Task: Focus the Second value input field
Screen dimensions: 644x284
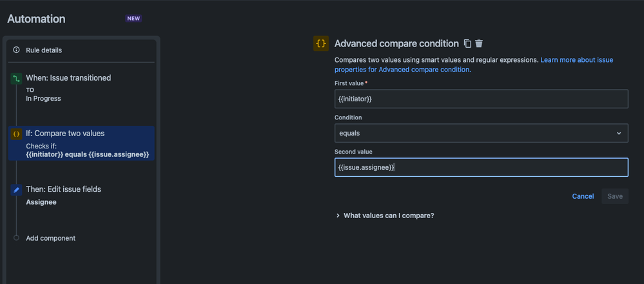Action: pos(480,167)
